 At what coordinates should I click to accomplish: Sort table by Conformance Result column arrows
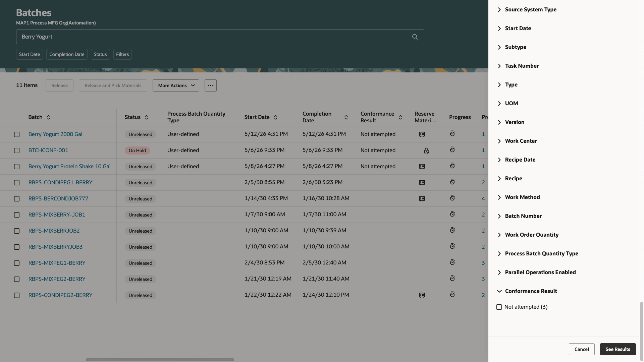coord(400,117)
